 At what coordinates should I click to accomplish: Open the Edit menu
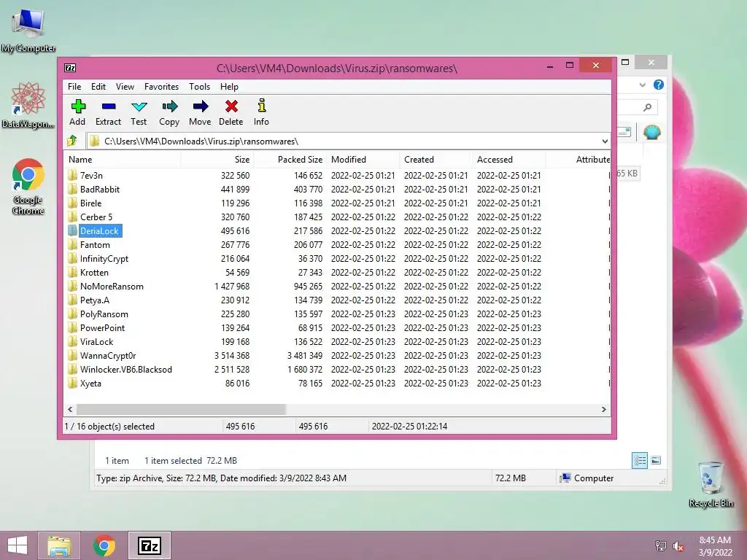coord(98,87)
